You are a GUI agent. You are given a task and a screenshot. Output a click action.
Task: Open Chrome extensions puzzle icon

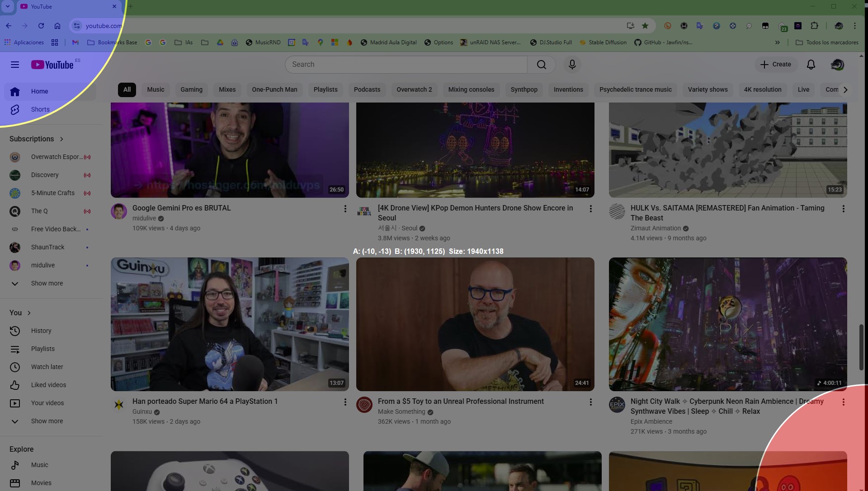pos(814,26)
